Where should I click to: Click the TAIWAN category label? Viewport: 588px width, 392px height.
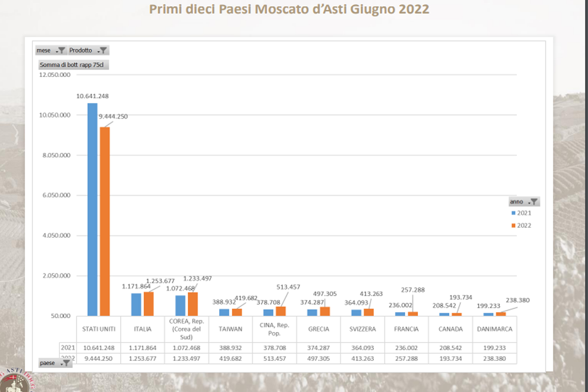(x=230, y=329)
